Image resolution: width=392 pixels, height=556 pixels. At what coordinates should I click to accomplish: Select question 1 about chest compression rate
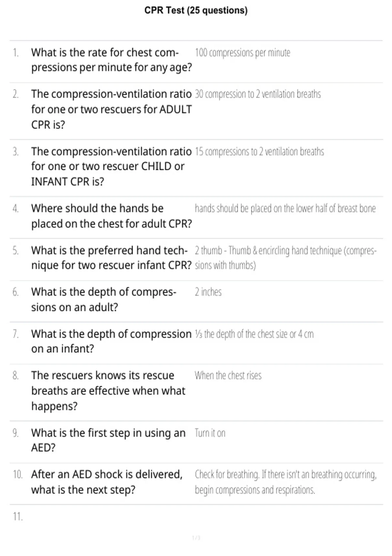tap(111, 60)
